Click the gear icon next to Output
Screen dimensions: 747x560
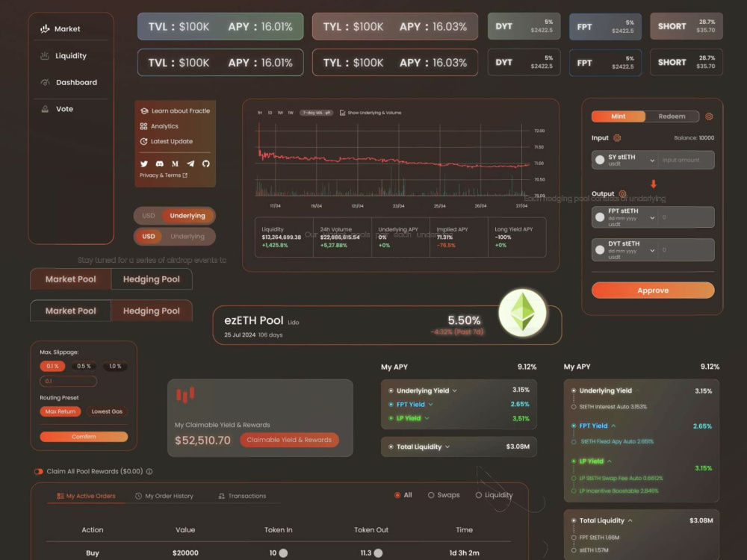tap(622, 194)
